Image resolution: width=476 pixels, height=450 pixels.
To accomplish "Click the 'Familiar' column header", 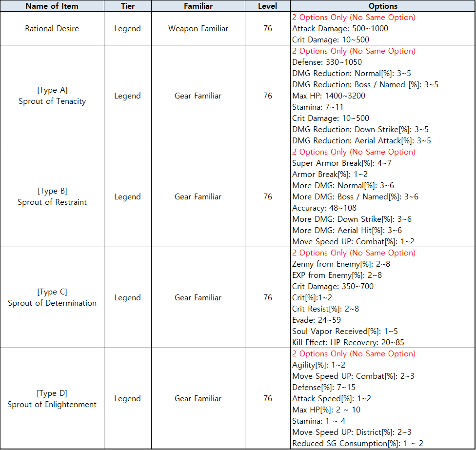I will pos(198,6).
